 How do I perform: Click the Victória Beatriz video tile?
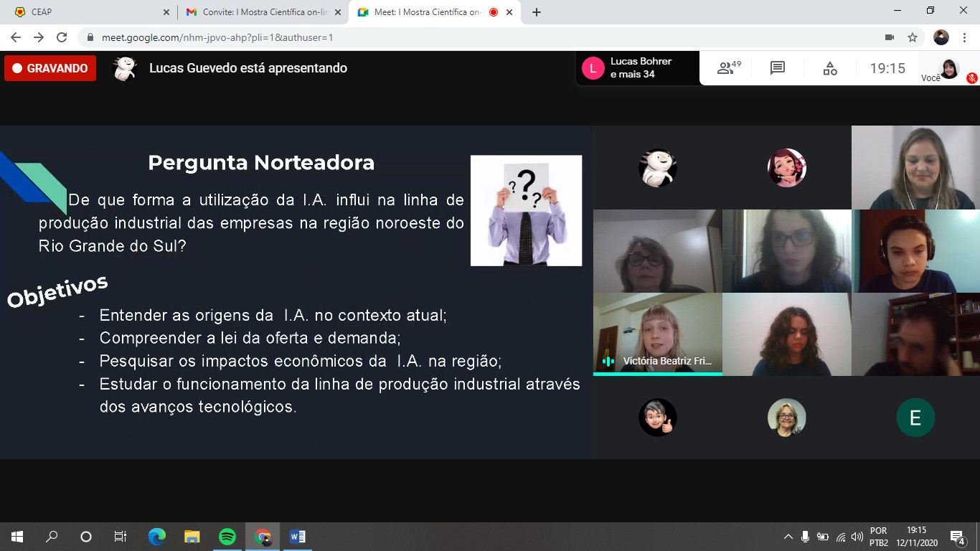pyautogui.click(x=657, y=334)
